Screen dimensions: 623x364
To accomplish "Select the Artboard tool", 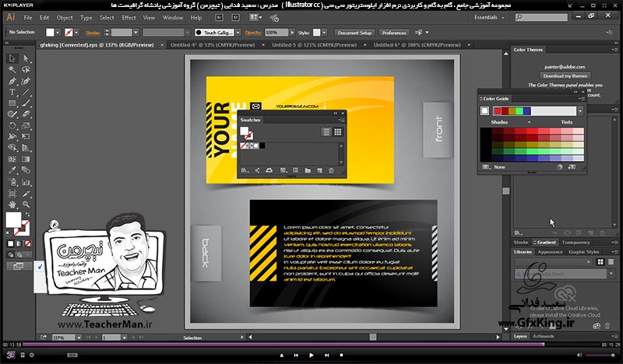I will tap(12, 194).
